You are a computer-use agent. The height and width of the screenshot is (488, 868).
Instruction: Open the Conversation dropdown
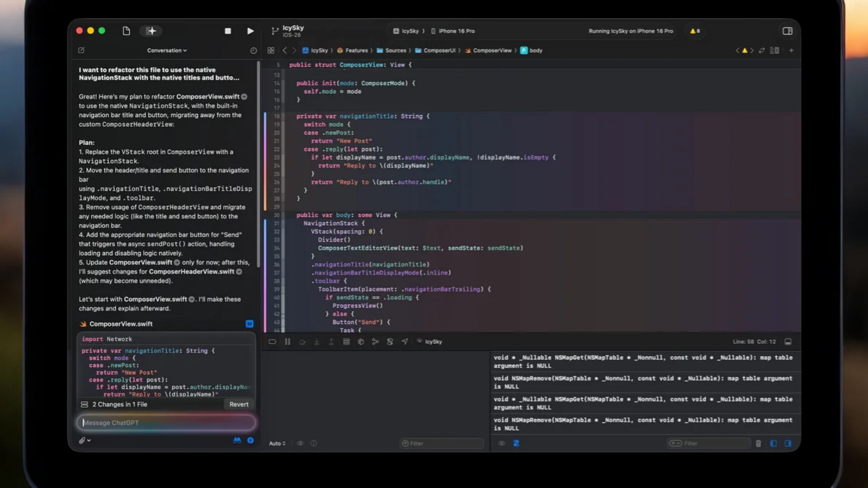point(167,51)
